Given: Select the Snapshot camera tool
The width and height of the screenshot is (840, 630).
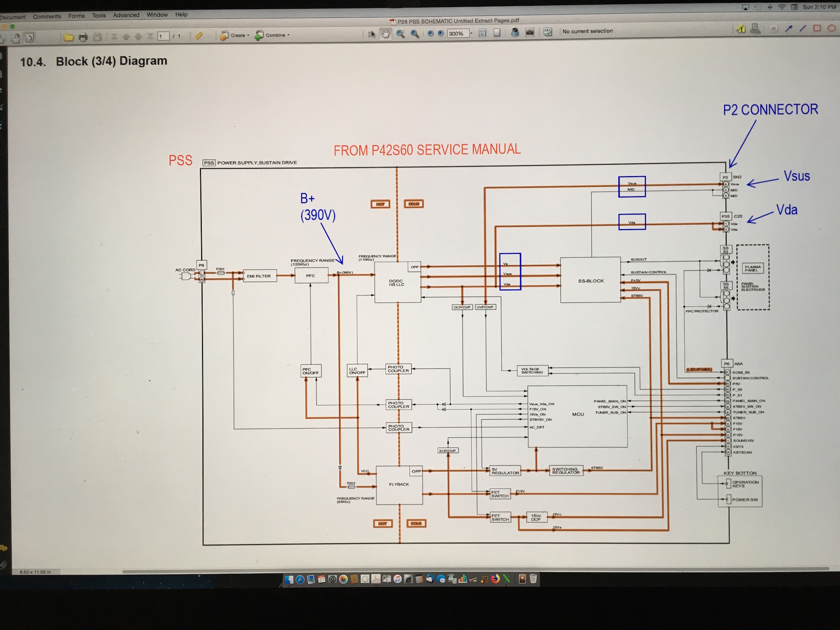Looking at the screenshot, I should coord(530,32).
